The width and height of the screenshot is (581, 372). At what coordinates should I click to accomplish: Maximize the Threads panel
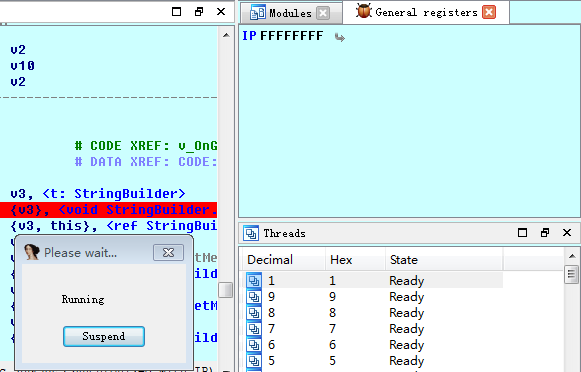click(522, 233)
